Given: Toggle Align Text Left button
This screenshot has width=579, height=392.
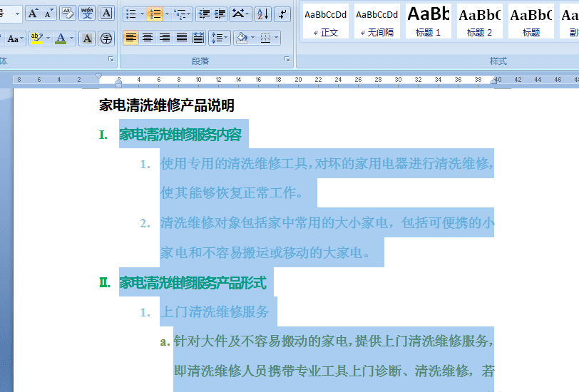Looking at the screenshot, I should click(x=130, y=38).
